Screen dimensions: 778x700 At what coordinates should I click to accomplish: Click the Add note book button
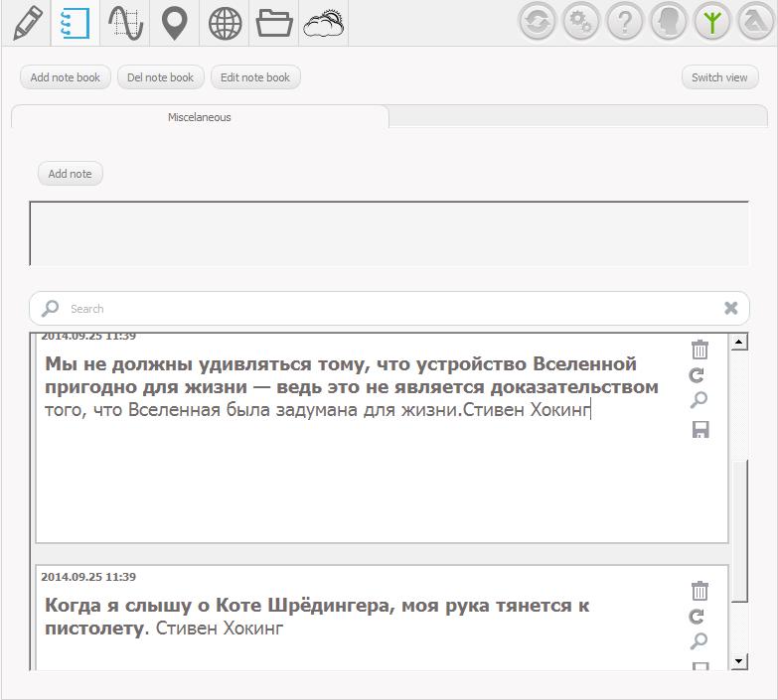click(x=66, y=77)
